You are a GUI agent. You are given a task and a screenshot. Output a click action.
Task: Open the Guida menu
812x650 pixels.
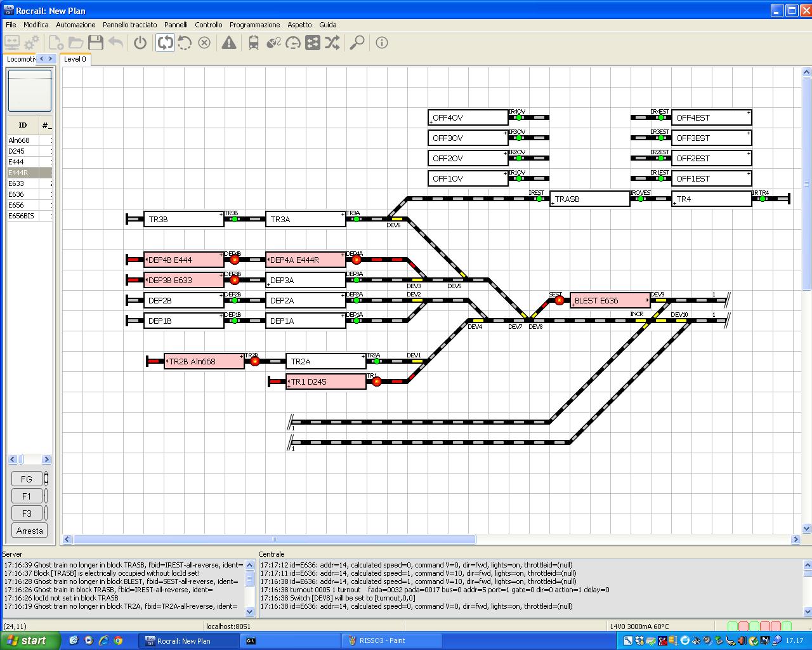click(328, 25)
